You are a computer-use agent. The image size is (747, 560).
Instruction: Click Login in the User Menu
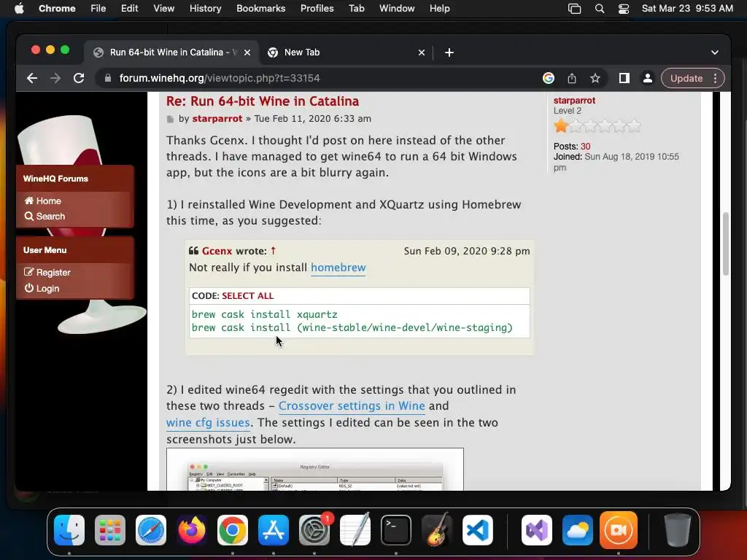pos(42,289)
